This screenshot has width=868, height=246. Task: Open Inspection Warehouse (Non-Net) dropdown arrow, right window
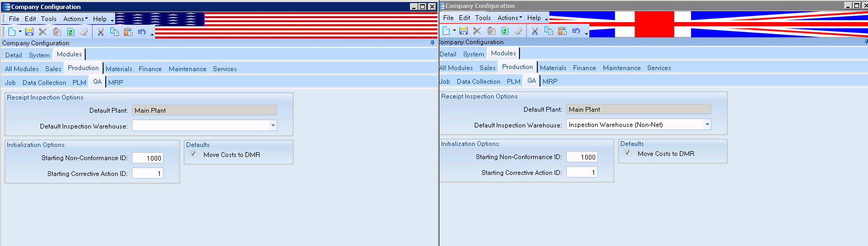click(707, 124)
